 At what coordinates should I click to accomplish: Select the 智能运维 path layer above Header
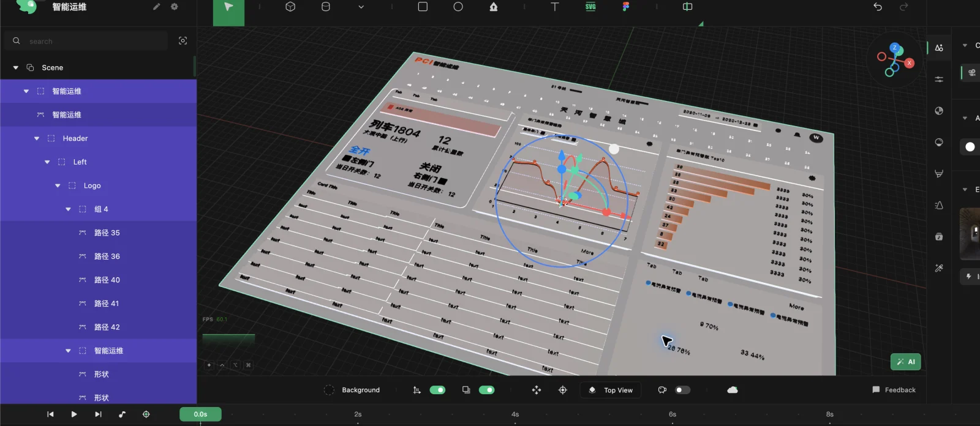98,114
